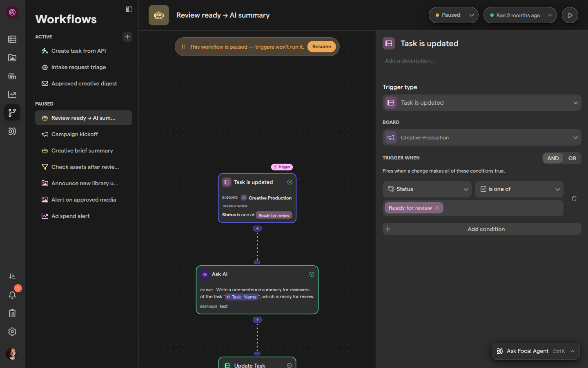Collapse the Workflows side panel
Image resolution: width=588 pixels, height=368 pixels.
(x=129, y=9)
